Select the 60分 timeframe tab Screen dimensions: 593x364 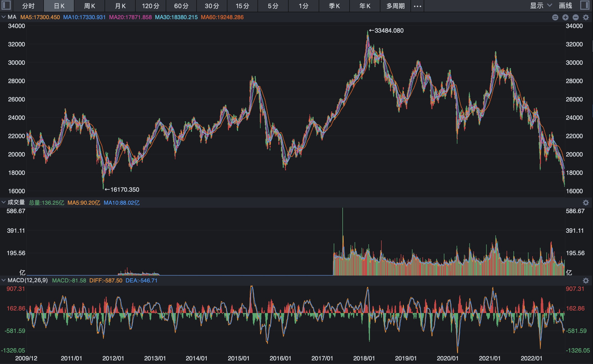[x=181, y=6]
